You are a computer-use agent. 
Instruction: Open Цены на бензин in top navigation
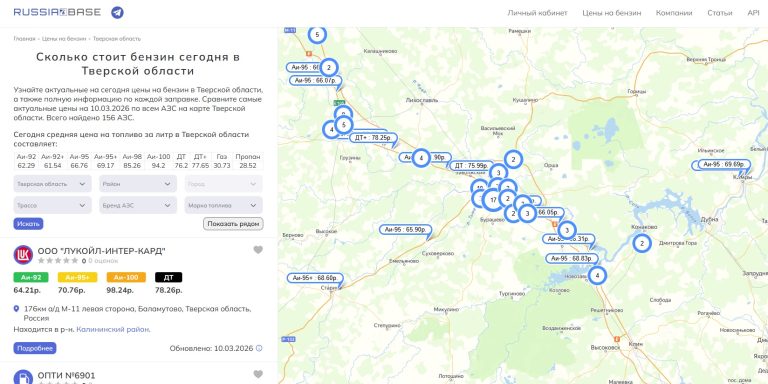tap(611, 13)
